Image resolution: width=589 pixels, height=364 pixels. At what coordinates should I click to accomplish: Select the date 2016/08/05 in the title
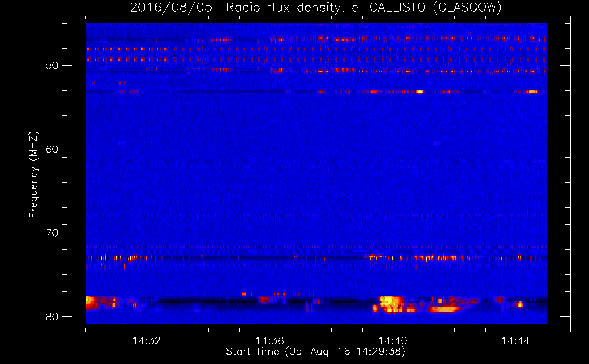coord(171,7)
